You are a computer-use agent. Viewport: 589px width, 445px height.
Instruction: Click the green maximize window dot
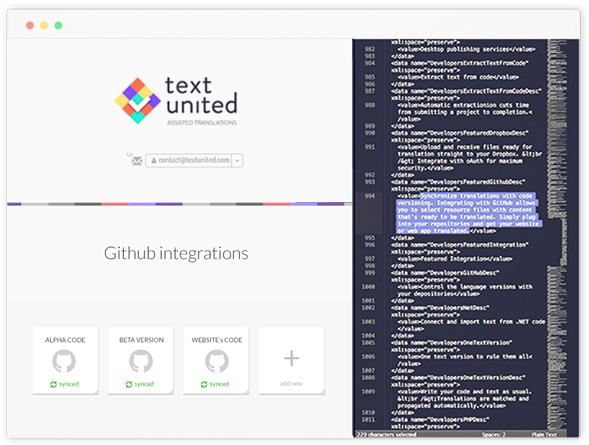[58, 25]
